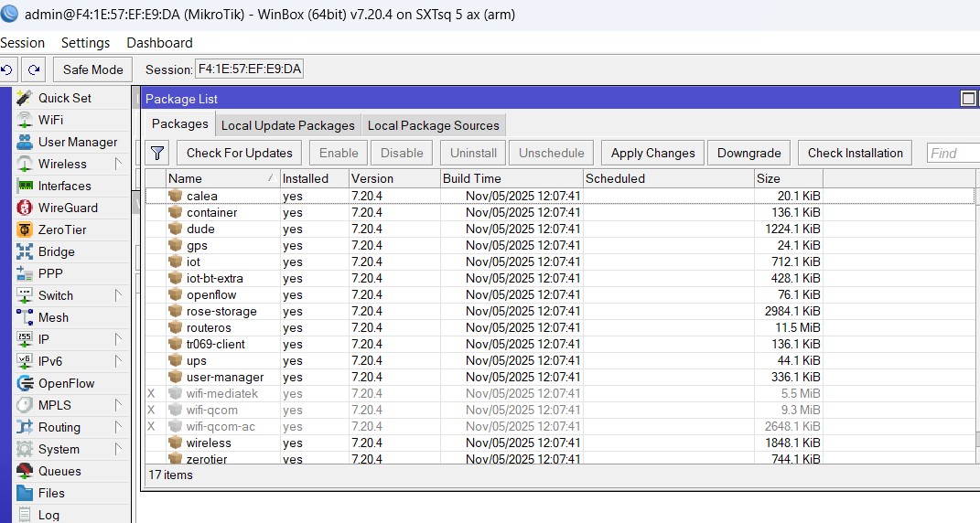Open PPP in the sidebar
Screen dimensions: 980x523
point(50,273)
